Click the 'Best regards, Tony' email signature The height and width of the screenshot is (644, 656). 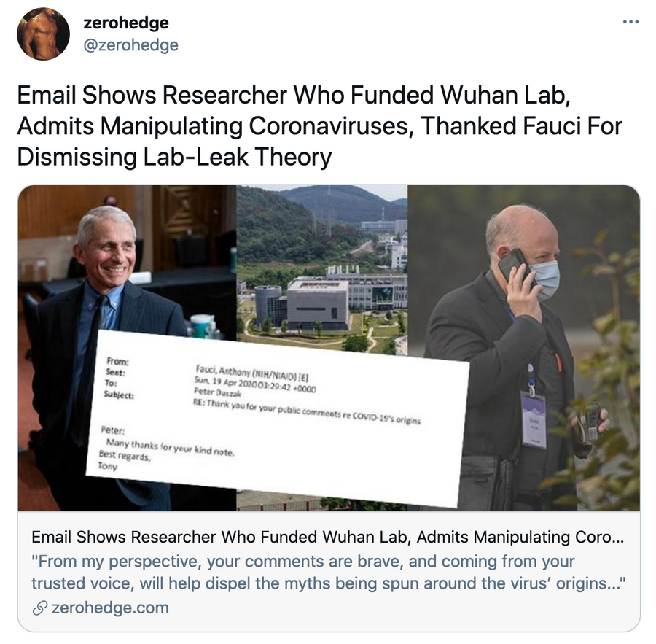(124, 460)
